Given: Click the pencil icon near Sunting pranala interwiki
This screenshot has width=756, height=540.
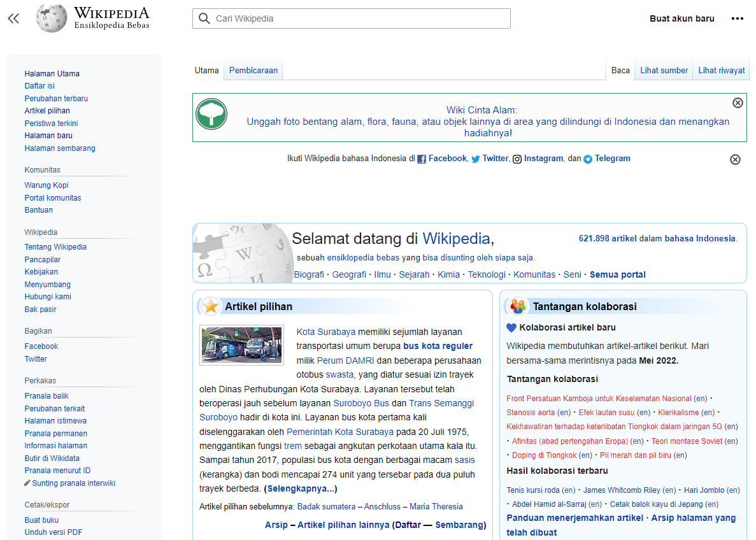Looking at the screenshot, I should pos(27,483).
